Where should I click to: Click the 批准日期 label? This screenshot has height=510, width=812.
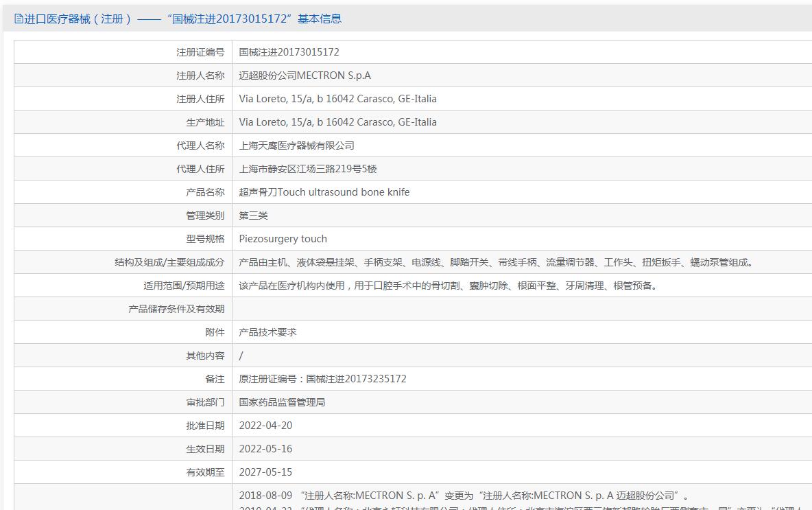pyautogui.click(x=205, y=426)
